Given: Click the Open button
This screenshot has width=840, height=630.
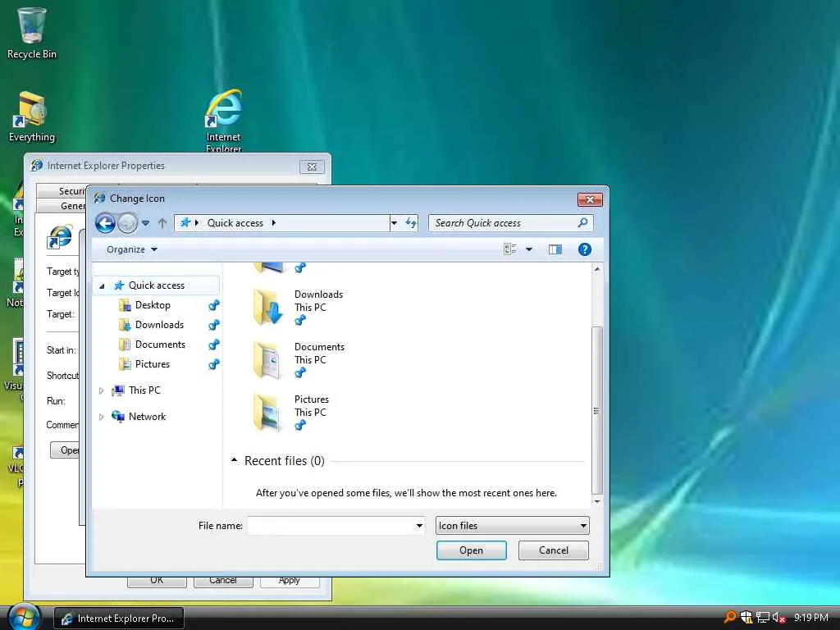Looking at the screenshot, I should point(472,550).
